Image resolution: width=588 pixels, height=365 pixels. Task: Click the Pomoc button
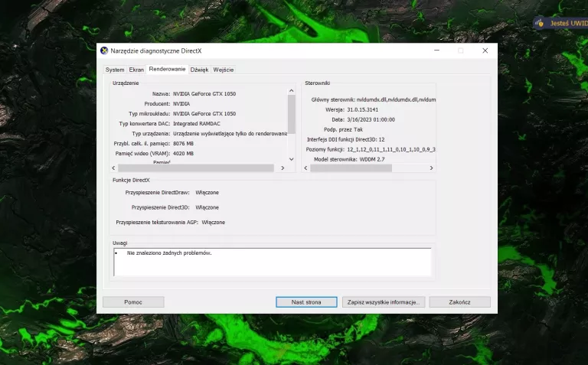coord(133,302)
